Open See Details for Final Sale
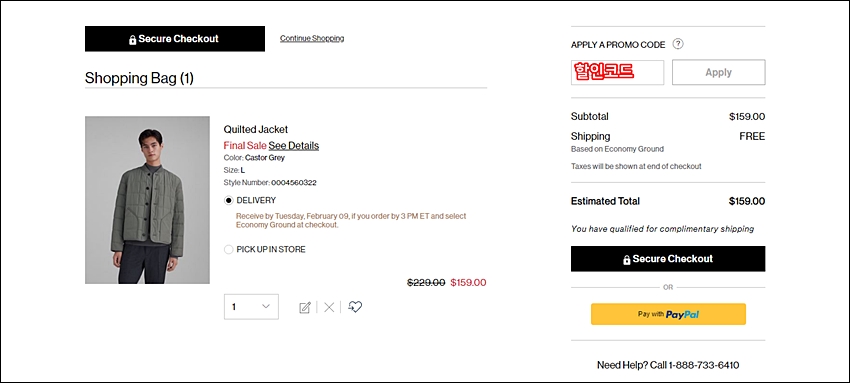The image size is (850, 383). [x=293, y=146]
